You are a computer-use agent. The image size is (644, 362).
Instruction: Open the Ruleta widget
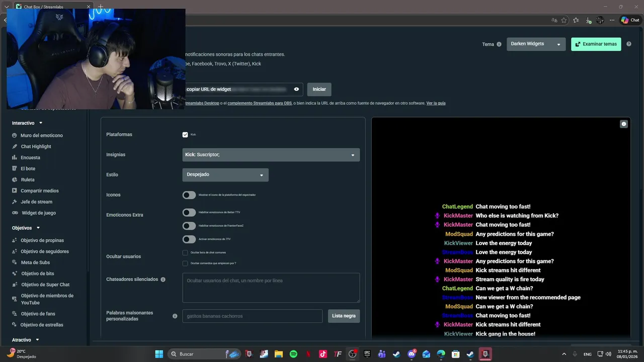(28, 179)
